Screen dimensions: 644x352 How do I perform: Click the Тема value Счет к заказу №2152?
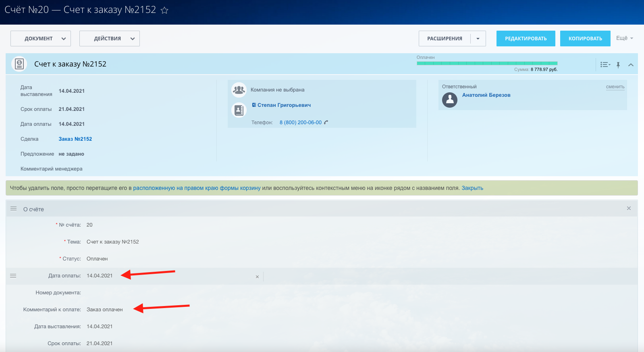point(112,242)
